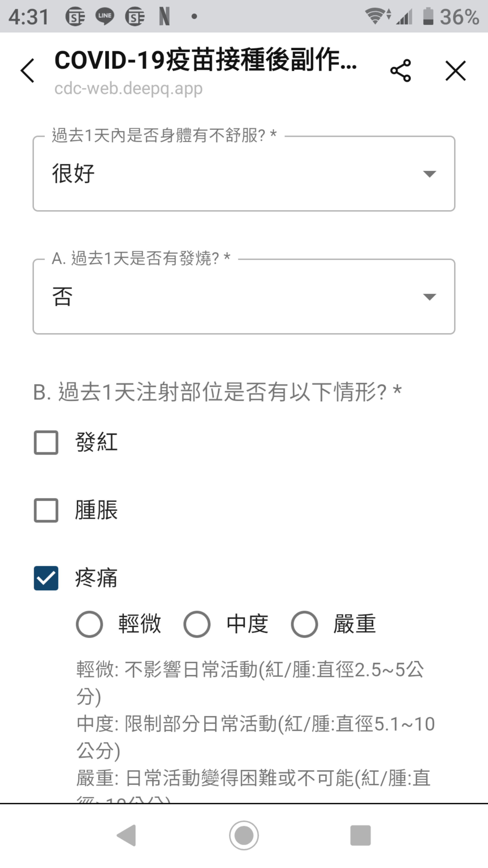Select the 輕微 radio button
Viewport: 488px width, 868px height.
pos(89,624)
